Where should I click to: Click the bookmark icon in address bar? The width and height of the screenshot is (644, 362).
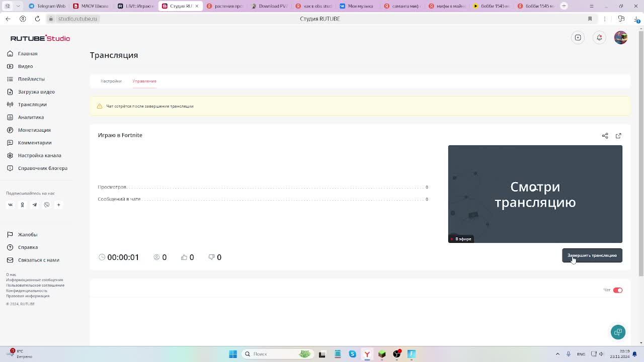pos(590,19)
